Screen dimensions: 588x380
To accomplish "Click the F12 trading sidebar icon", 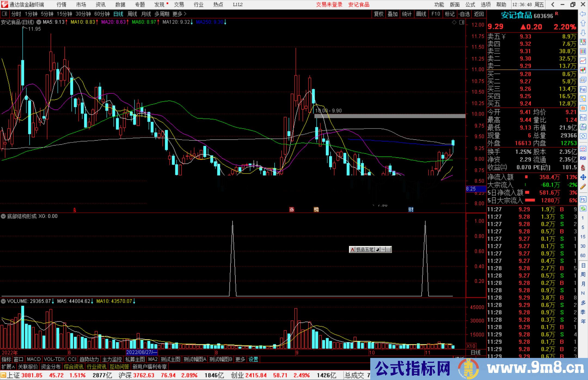I will (x=583, y=118).
